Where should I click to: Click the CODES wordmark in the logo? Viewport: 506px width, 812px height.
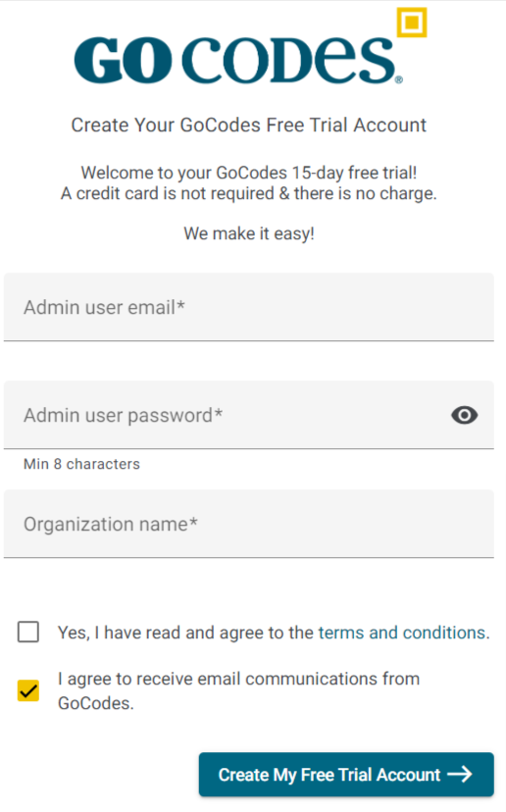click(288, 60)
